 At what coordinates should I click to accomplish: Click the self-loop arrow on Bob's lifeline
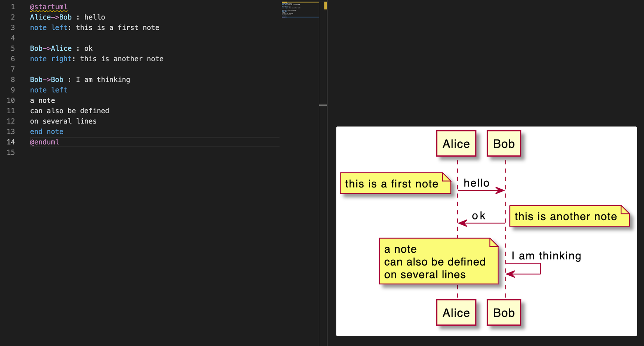tap(540, 269)
